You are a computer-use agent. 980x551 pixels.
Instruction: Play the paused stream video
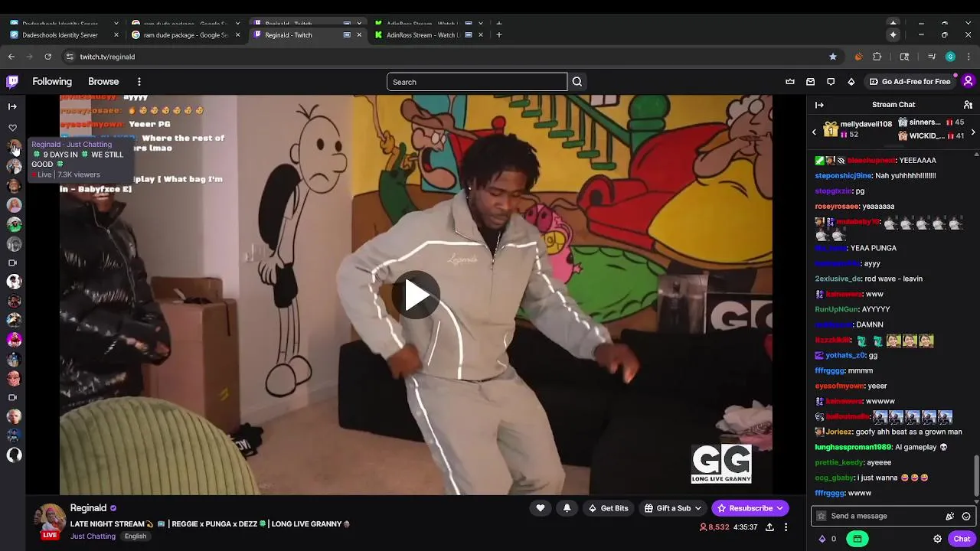tap(416, 295)
